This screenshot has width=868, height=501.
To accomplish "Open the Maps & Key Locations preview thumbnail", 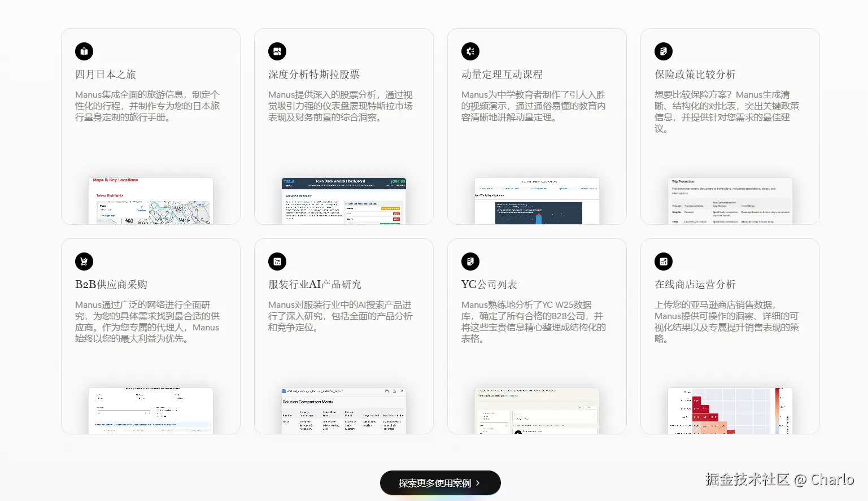I will (x=151, y=201).
